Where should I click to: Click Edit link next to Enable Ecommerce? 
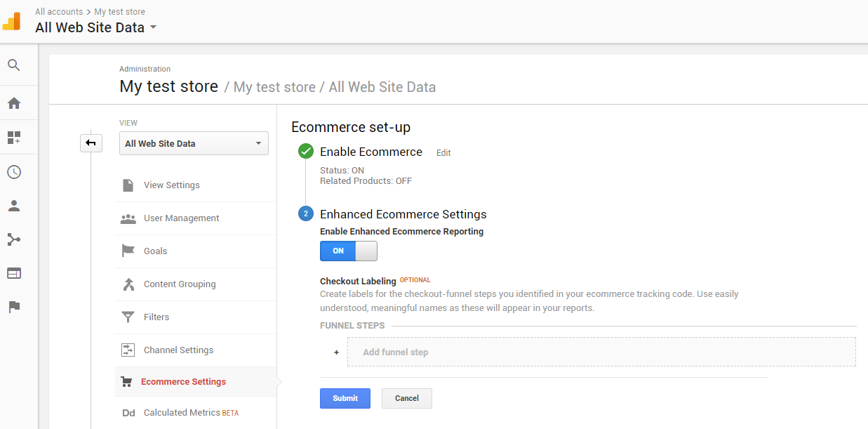pos(443,152)
